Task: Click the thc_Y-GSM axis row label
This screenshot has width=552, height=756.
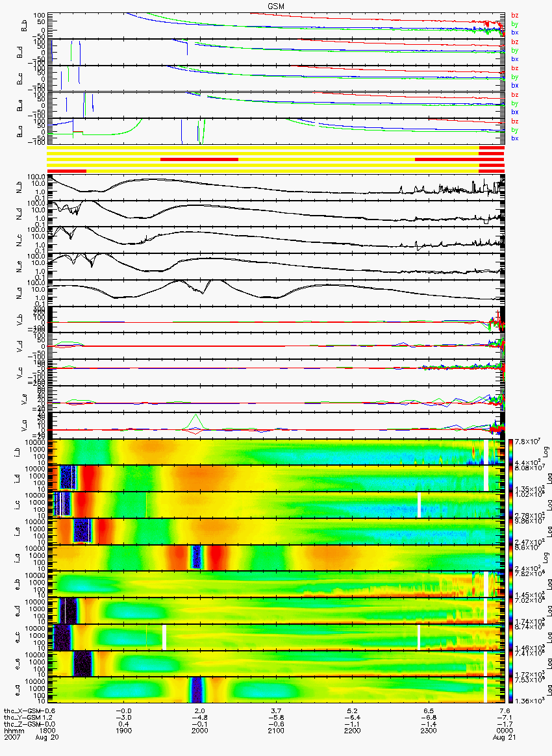Action: (x=22, y=718)
